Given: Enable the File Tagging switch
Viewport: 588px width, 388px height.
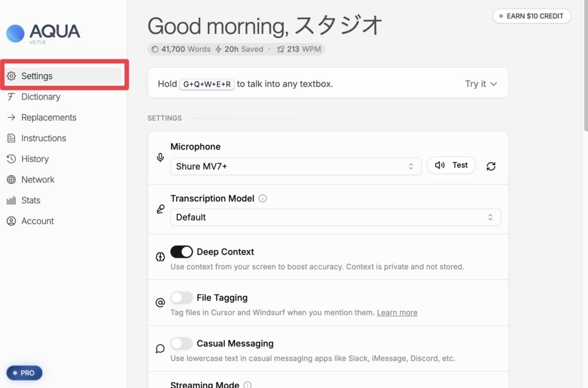Looking at the screenshot, I should [x=181, y=298].
